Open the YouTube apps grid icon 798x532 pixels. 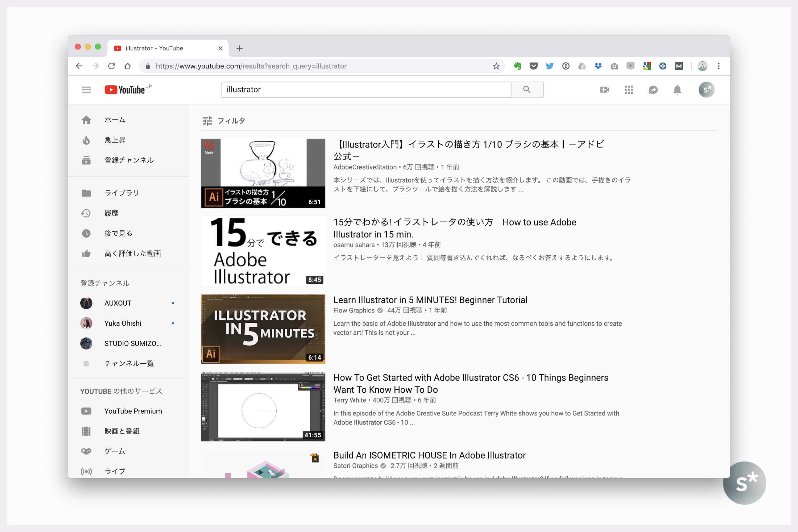point(629,90)
